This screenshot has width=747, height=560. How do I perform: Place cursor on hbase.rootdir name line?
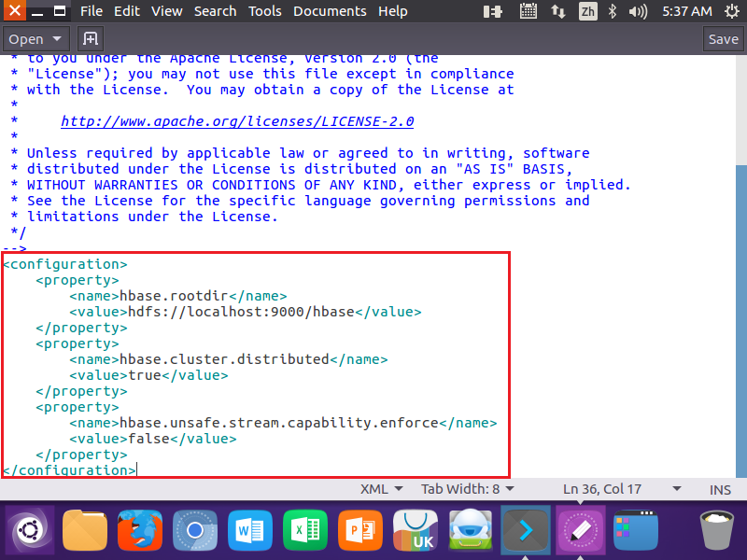(178, 296)
